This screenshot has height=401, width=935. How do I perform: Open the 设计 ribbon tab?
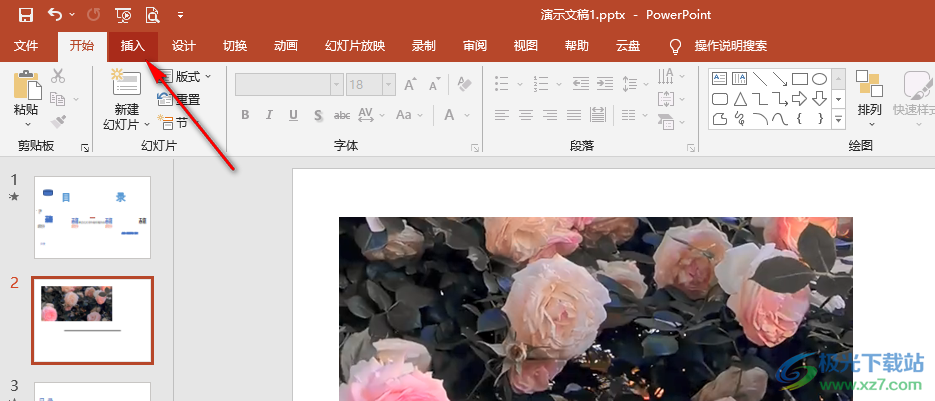183,46
